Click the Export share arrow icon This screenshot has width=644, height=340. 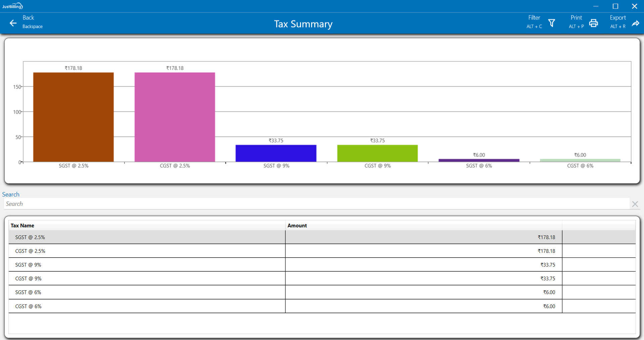(635, 23)
